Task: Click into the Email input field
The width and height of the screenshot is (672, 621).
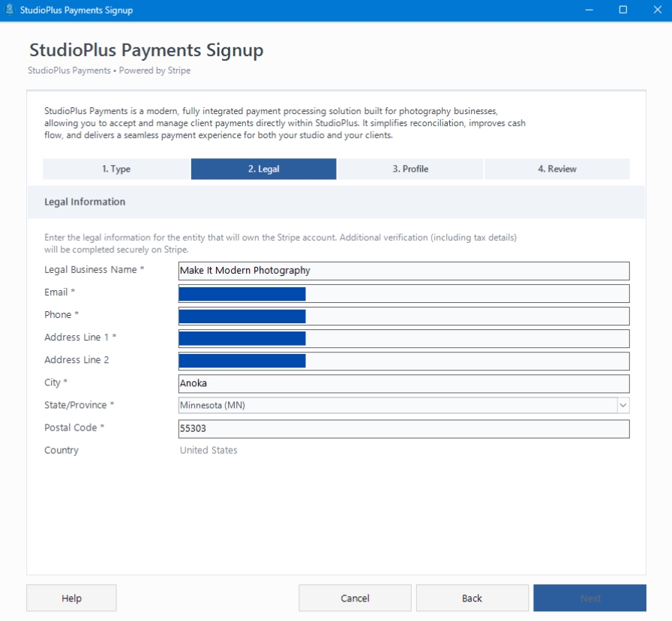Action: tap(465, 293)
